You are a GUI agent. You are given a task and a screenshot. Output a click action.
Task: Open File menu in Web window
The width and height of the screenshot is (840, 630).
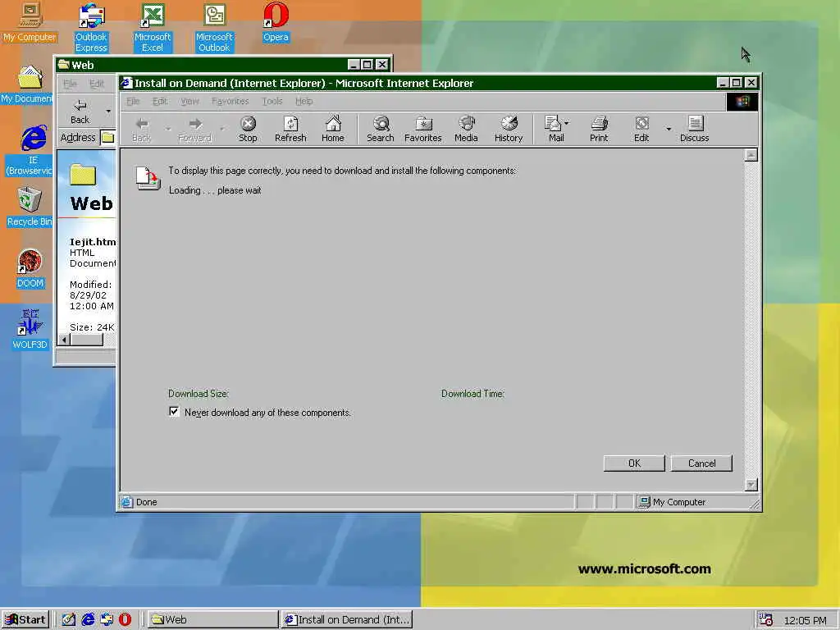tap(71, 84)
